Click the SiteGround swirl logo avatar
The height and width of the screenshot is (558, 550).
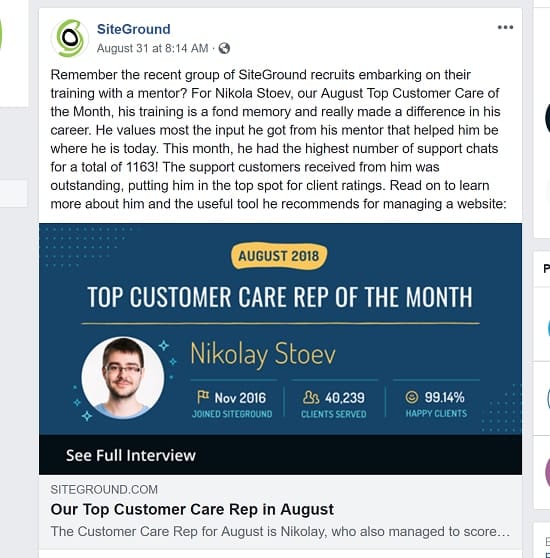pos(69,38)
